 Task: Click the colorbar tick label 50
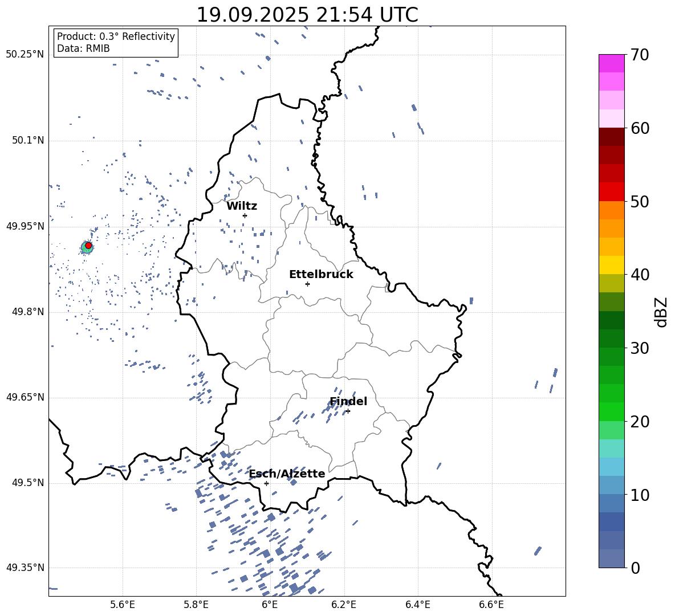point(640,202)
